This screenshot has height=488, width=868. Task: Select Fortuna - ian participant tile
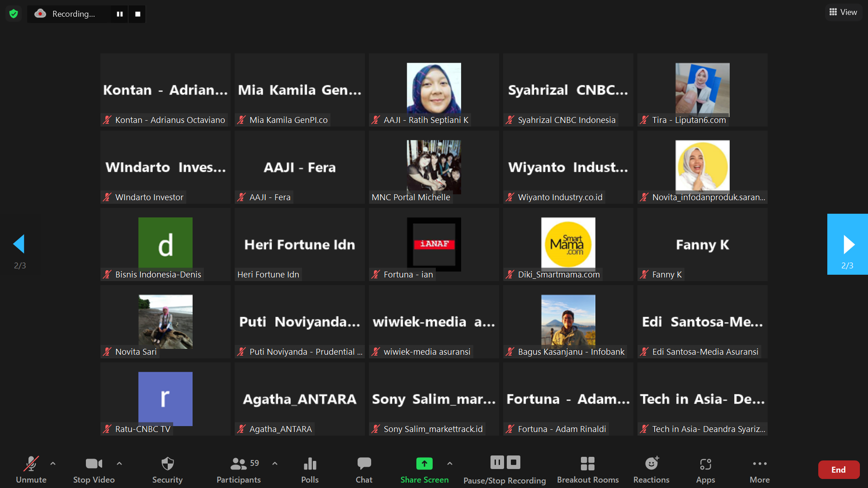434,244
